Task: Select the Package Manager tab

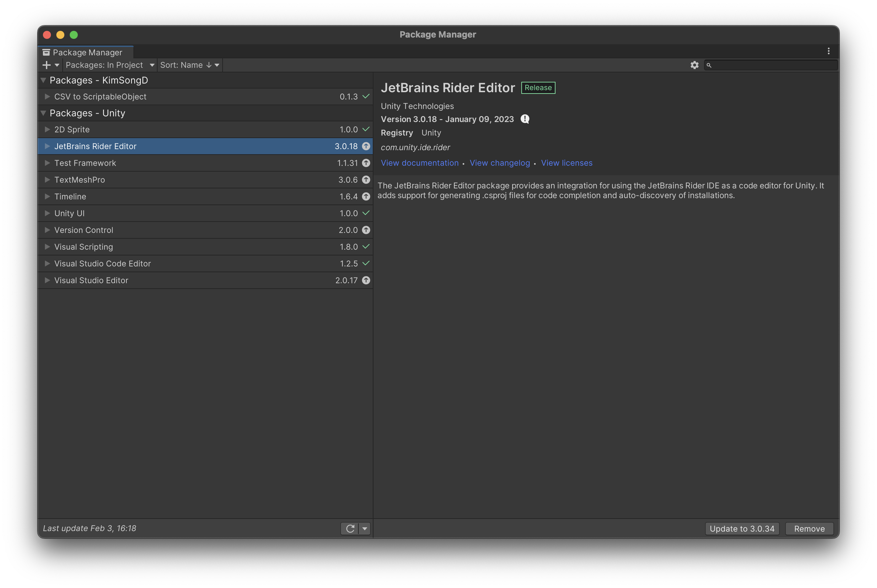Action: [86, 53]
